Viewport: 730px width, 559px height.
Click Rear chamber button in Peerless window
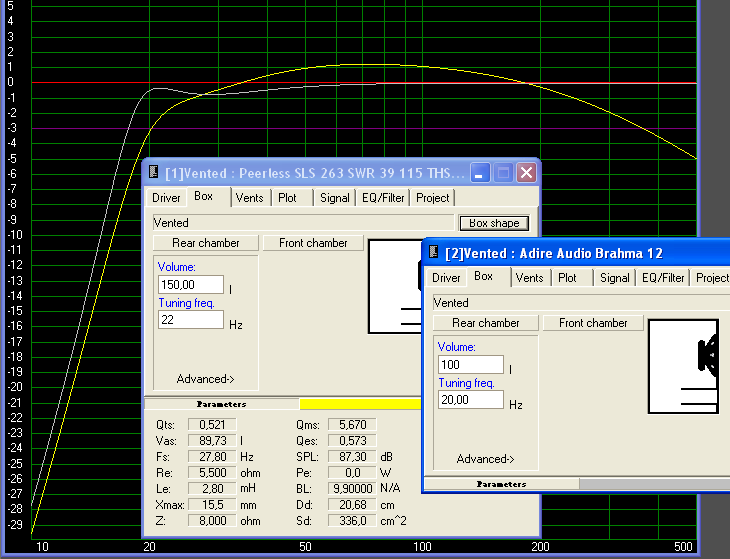point(206,243)
